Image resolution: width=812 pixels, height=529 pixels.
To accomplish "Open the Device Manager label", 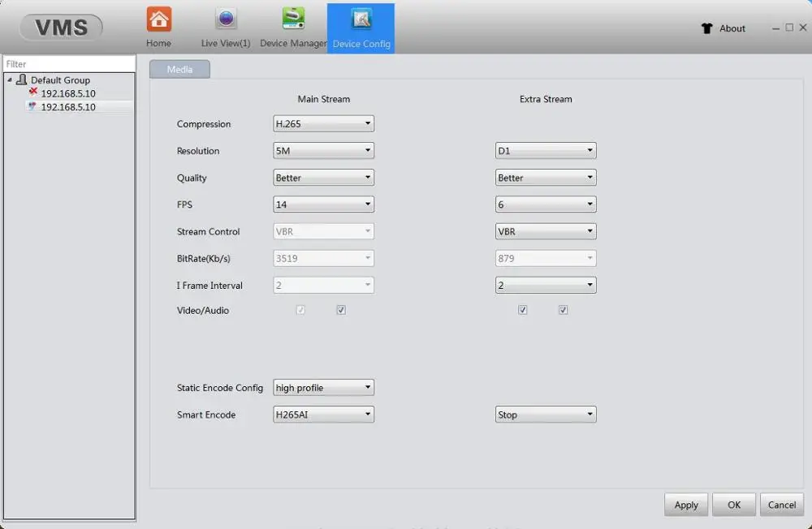I will pyautogui.click(x=293, y=44).
